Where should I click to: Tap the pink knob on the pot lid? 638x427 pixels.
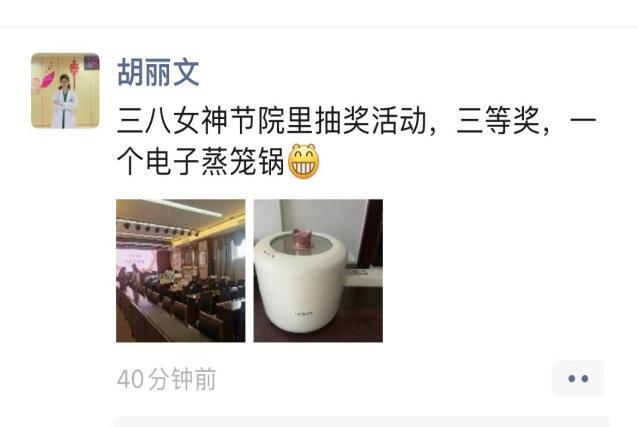pos(300,239)
